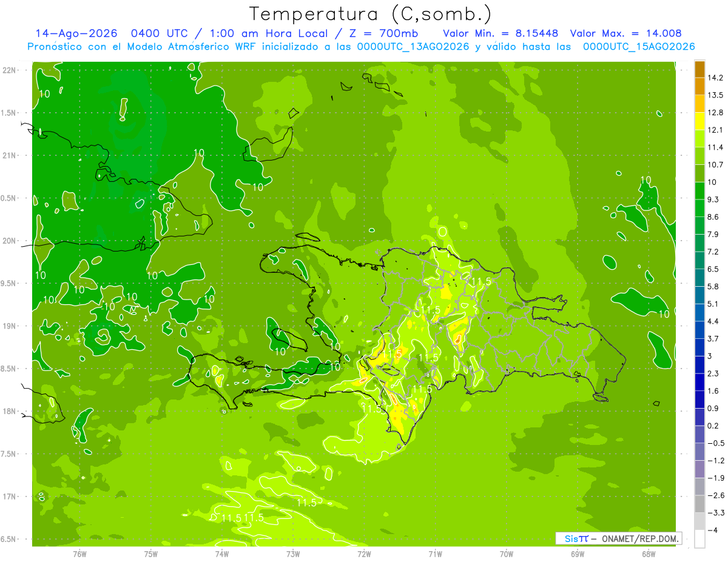The width and height of the screenshot is (728, 562).
Task: Click the -4 label at the scale bottom
Action: coord(713,530)
